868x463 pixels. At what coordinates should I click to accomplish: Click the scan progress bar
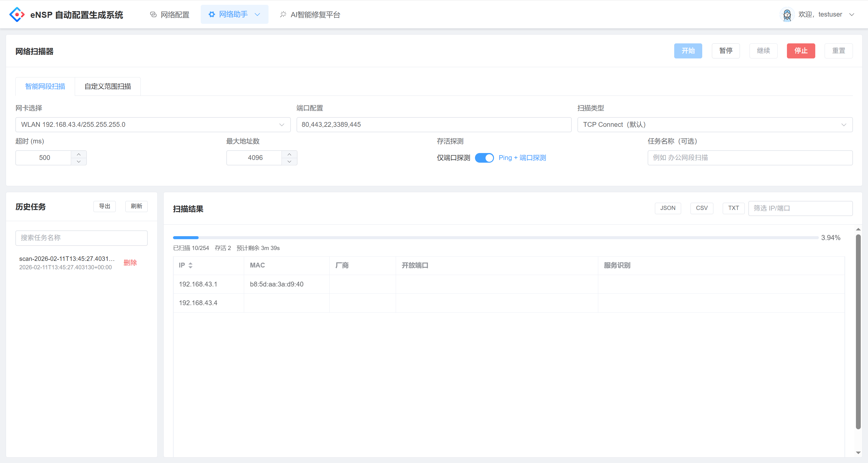click(495, 238)
